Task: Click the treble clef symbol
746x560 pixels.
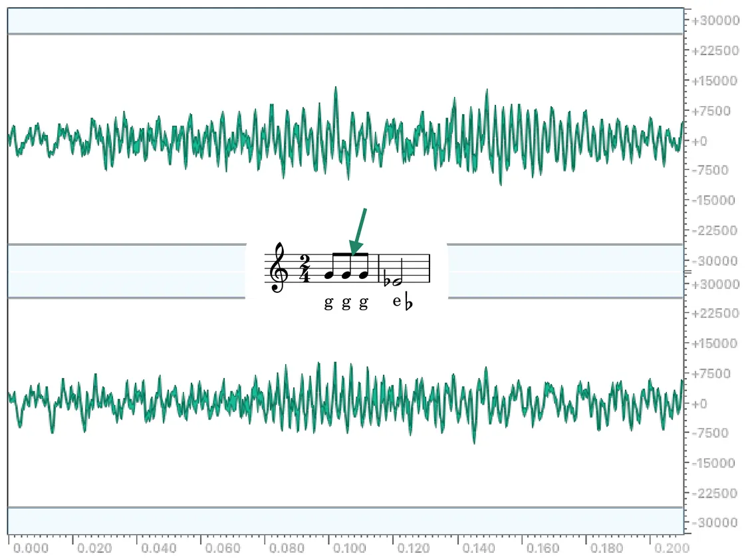Action: click(x=279, y=267)
